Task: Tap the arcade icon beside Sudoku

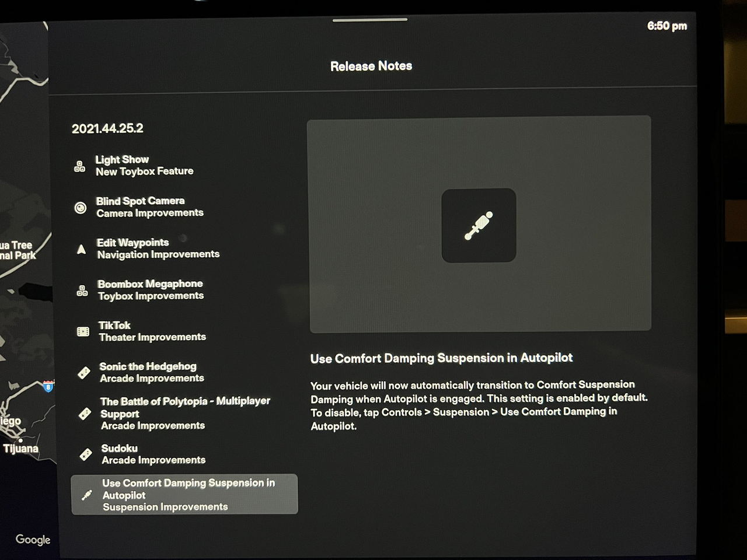Action: click(86, 454)
